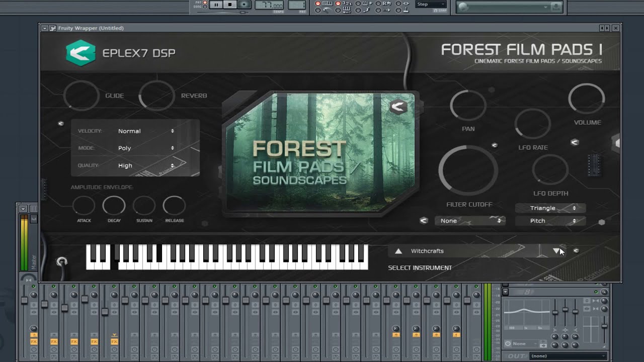Open the Velocity Normal dropdown
644x362 pixels.
[x=146, y=131]
